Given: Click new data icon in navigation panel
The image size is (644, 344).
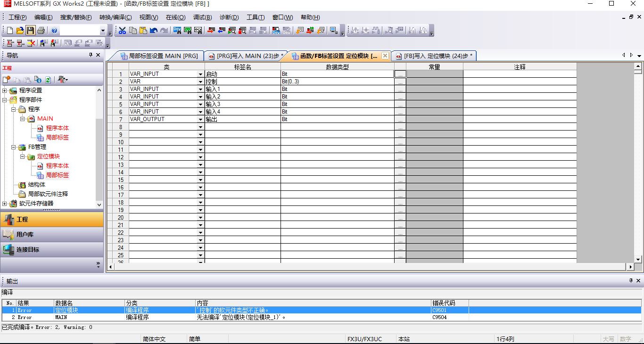Looking at the screenshot, I should [x=7, y=80].
